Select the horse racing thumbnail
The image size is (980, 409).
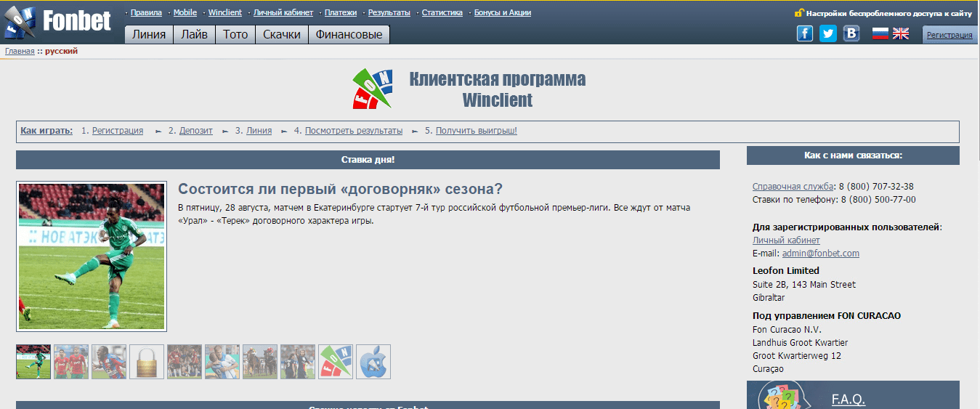point(260,362)
